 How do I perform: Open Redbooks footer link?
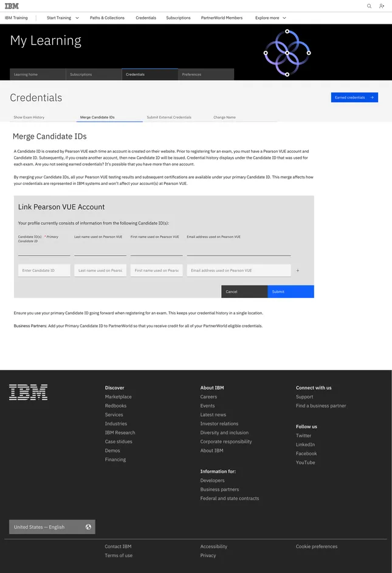tap(115, 406)
